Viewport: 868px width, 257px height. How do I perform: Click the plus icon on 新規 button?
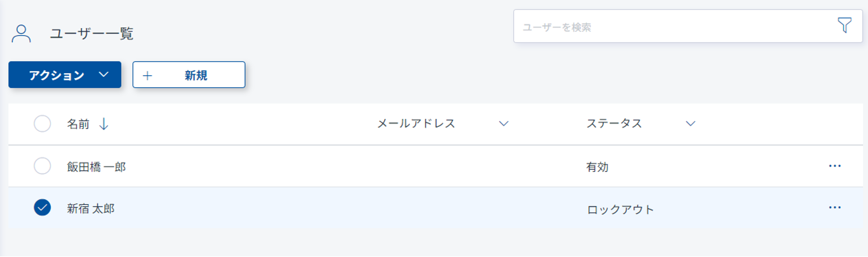[x=147, y=75]
